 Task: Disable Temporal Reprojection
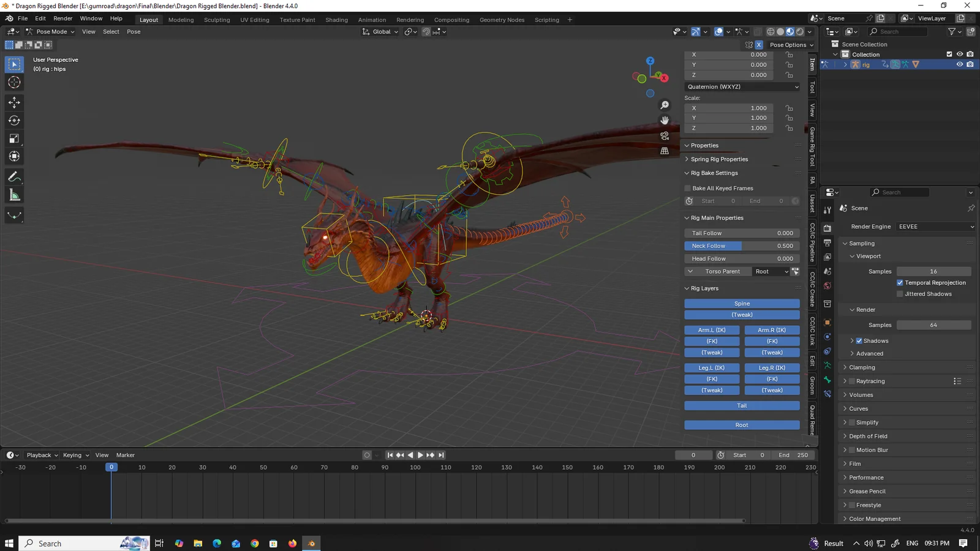[900, 282]
